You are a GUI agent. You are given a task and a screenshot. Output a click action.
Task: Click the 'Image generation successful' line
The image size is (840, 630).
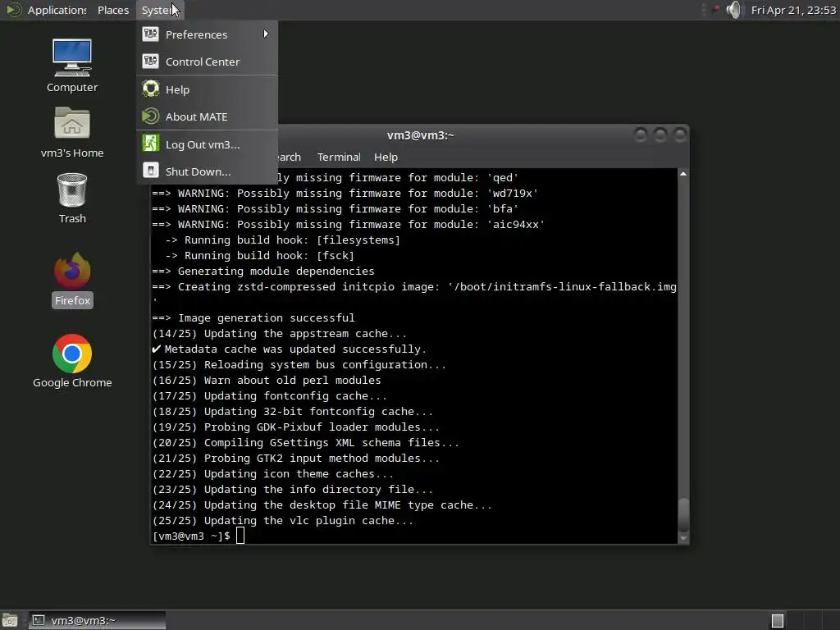click(x=253, y=317)
